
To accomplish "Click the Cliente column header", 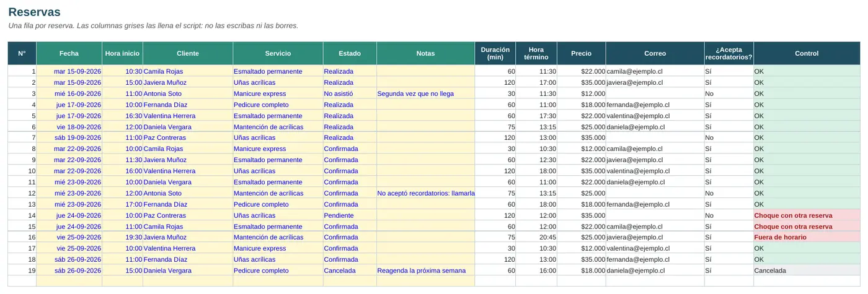I will coord(188,53).
